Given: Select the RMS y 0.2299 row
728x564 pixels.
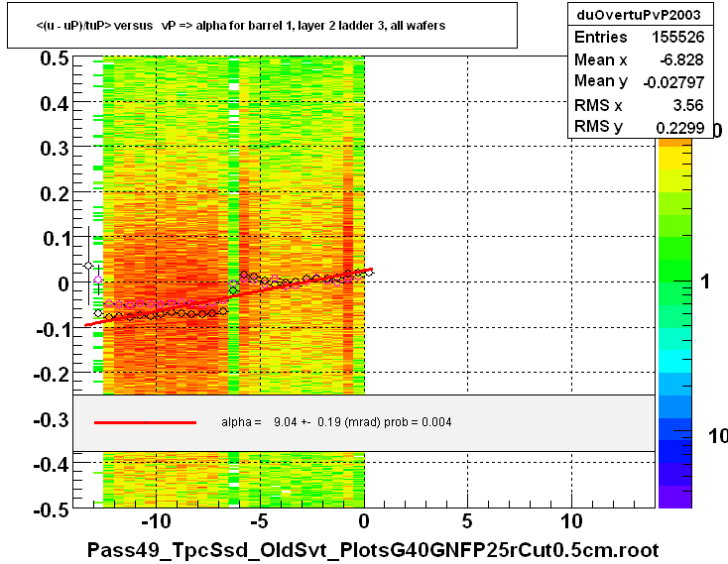Looking at the screenshot, I should [640, 127].
